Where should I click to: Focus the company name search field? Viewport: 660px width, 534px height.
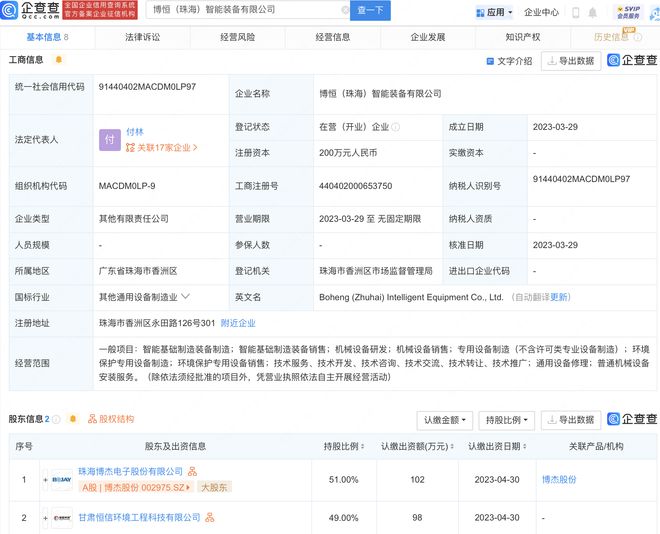tap(246, 10)
